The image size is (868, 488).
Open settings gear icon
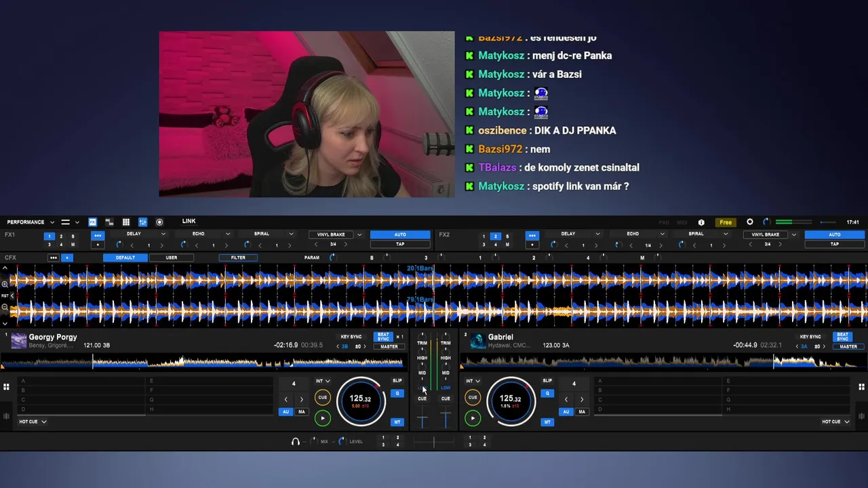pos(750,222)
